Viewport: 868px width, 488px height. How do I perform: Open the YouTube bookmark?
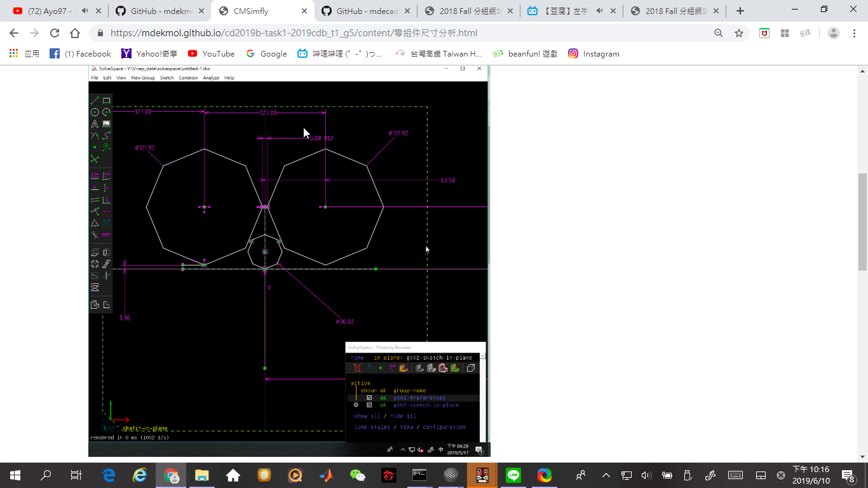[x=211, y=53]
